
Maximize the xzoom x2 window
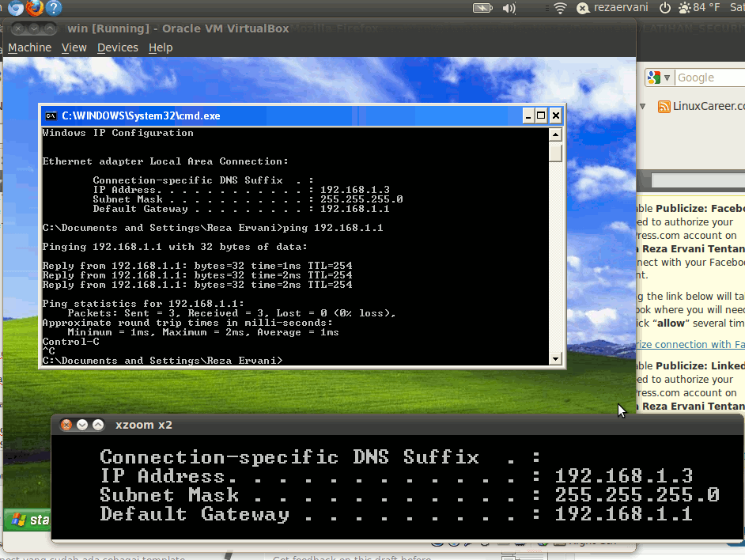98,425
